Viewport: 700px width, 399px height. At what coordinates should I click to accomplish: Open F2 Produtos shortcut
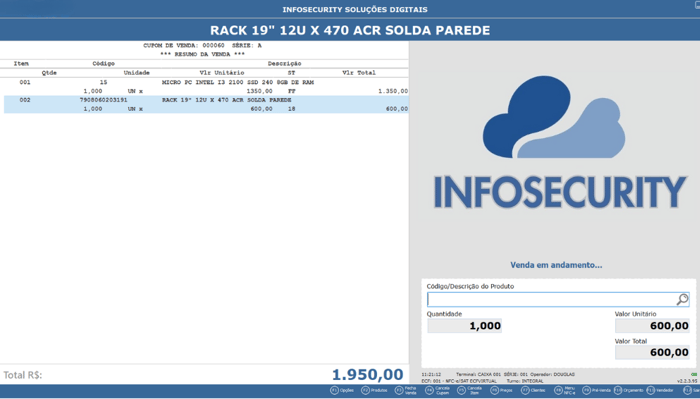coord(374,391)
